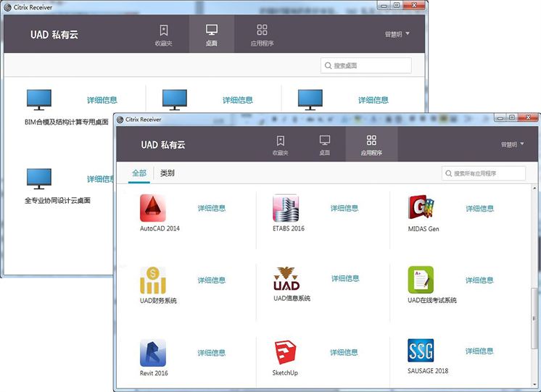The width and height of the screenshot is (541, 392).
Task: Select the 类别 category tab
Action: coord(168,173)
